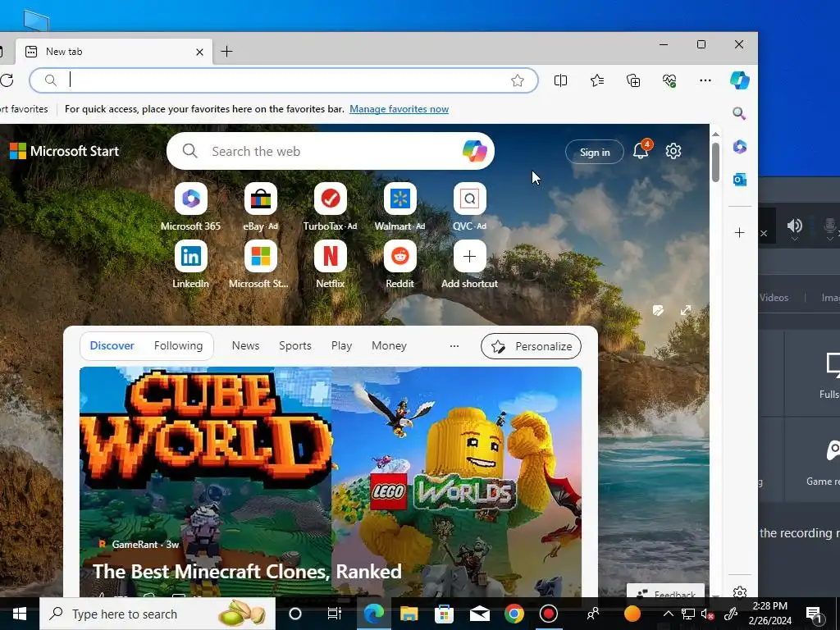Open split screen in Edge toolbar

click(560, 80)
